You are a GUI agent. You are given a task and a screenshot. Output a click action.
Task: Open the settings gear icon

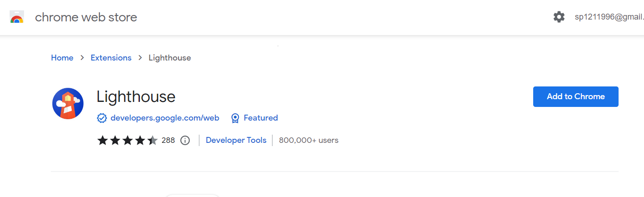559,17
